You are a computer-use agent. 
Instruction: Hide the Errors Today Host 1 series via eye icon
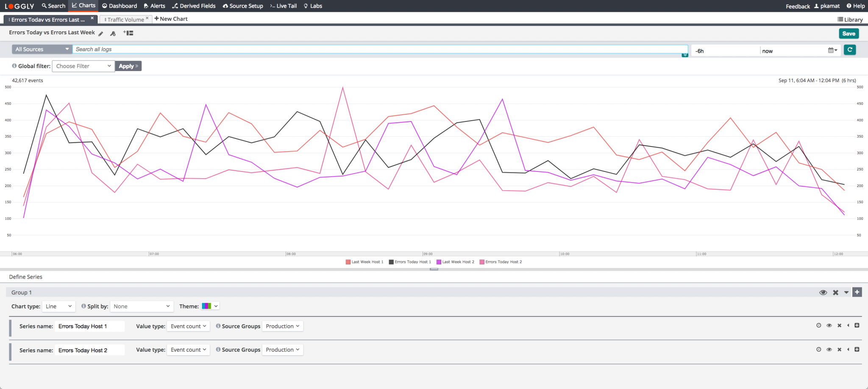click(x=829, y=326)
